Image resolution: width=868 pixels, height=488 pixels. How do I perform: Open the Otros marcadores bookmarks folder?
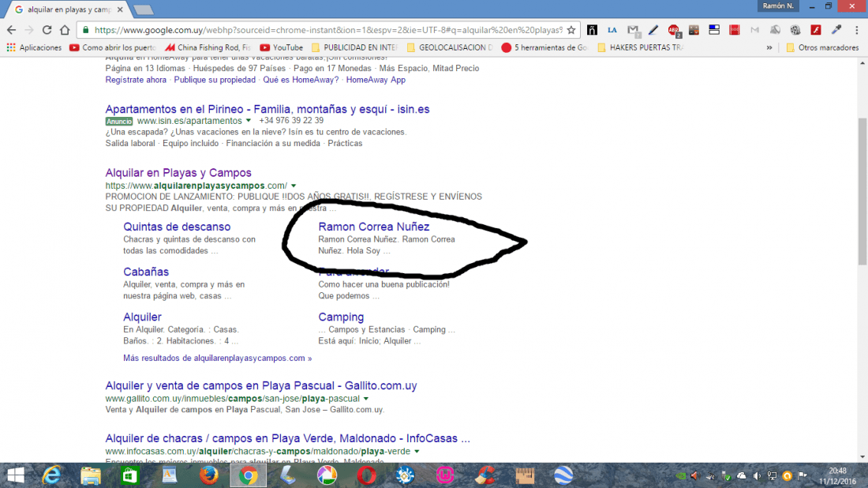[822, 47]
